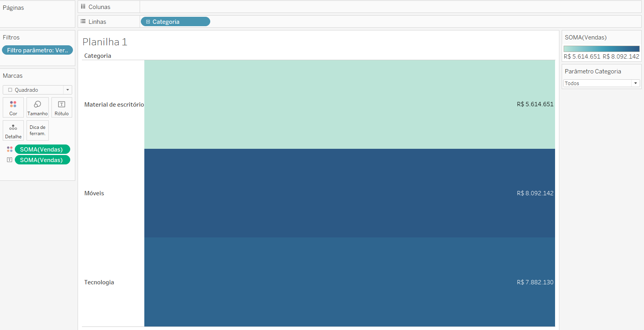Expand the Categoria pill plus icon
Image resolution: width=644 pixels, height=330 pixels.
148,22
